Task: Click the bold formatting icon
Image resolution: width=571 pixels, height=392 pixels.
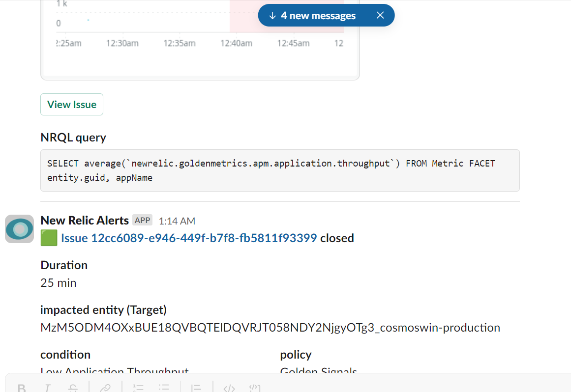Action: tap(22, 388)
